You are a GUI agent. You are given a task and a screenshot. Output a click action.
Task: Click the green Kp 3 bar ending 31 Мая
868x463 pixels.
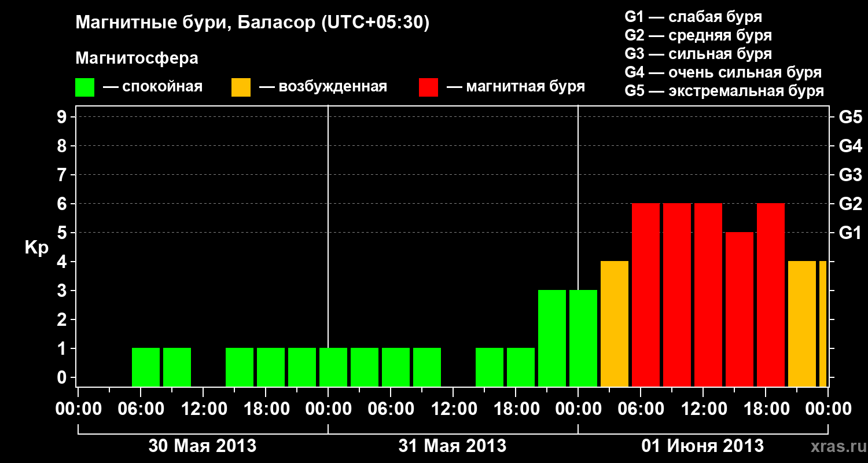[x=552, y=338]
